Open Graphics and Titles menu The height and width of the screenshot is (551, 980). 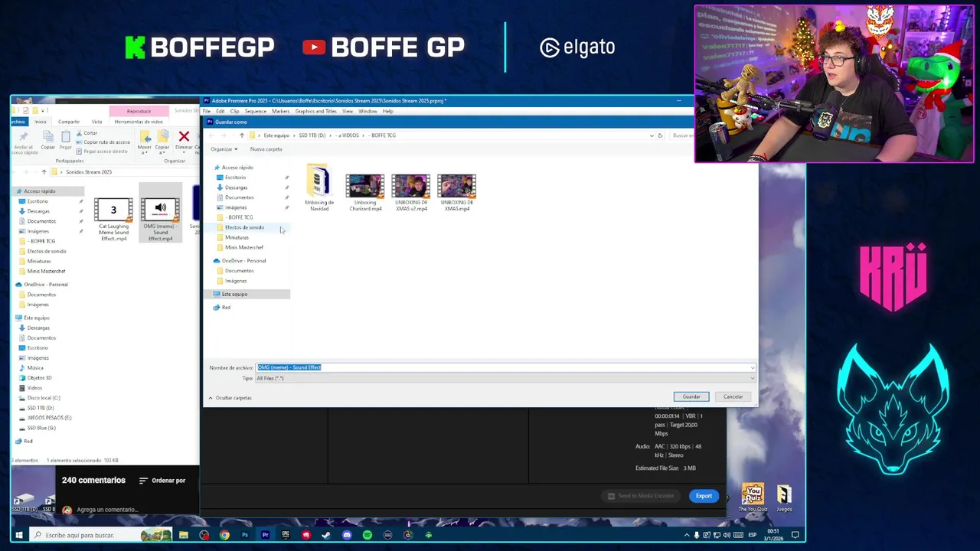tap(315, 112)
